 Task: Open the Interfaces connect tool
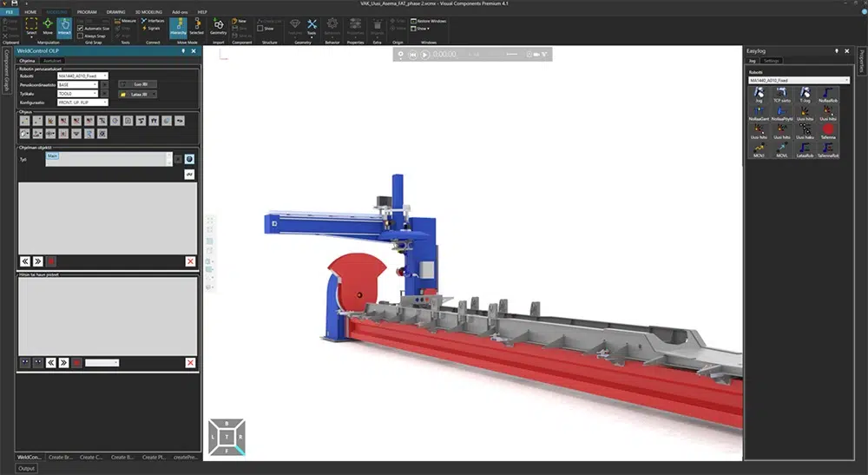coord(153,20)
